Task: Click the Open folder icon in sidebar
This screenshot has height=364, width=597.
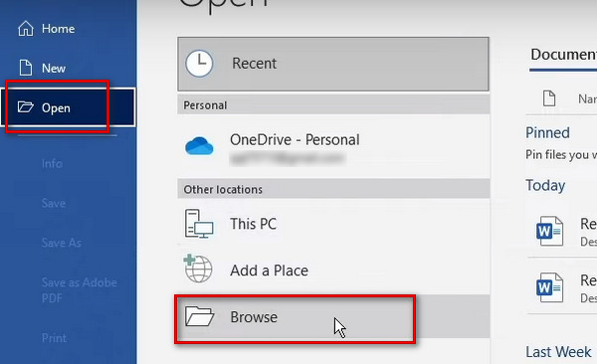Action: click(x=26, y=107)
